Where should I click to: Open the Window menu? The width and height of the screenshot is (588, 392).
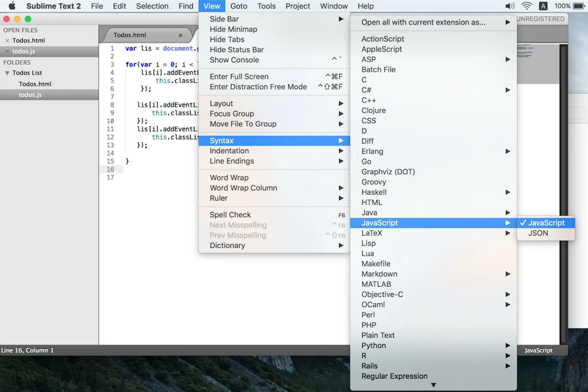(334, 6)
